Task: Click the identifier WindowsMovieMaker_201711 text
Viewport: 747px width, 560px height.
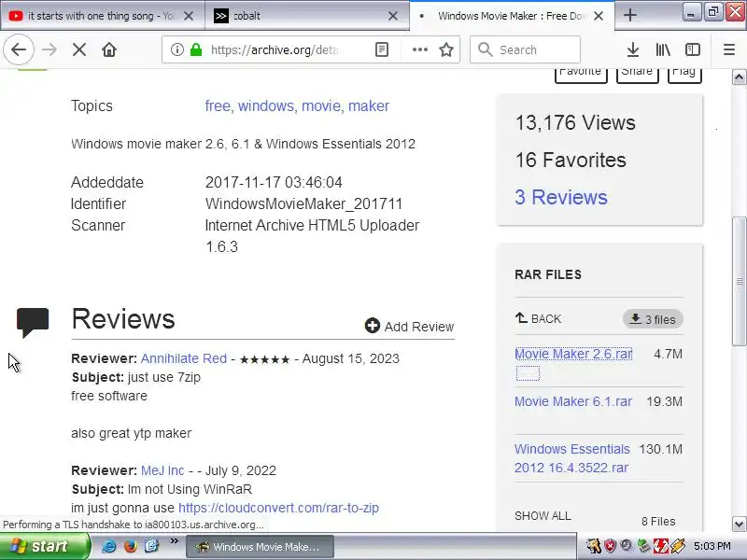Action: [x=304, y=203]
